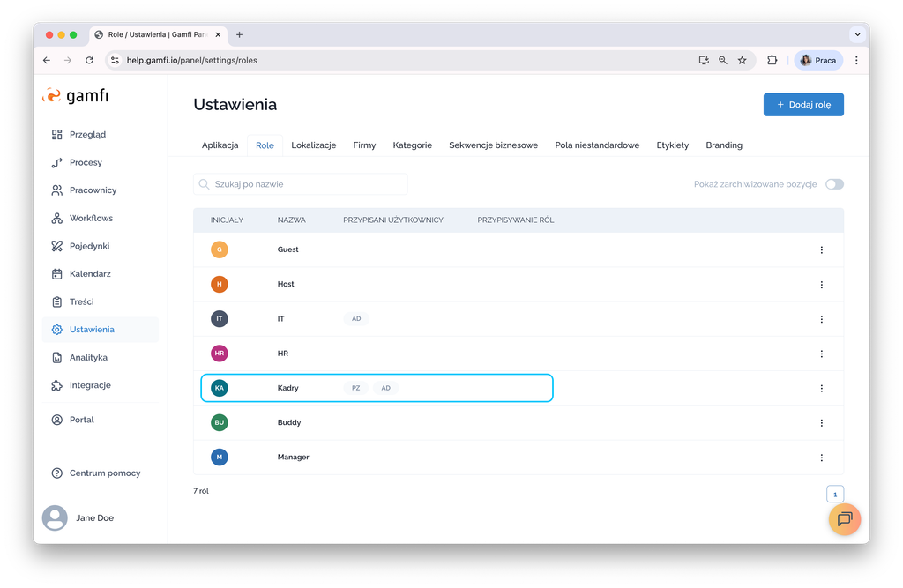Image resolution: width=903 pixels, height=588 pixels.
Task: Bookmark this page with the star icon
Action: (x=743, y=61)
